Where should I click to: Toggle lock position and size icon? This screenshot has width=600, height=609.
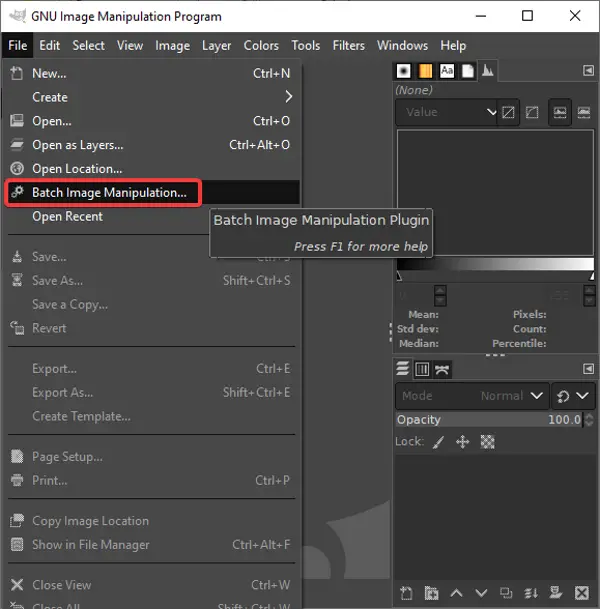coord(462,442)
